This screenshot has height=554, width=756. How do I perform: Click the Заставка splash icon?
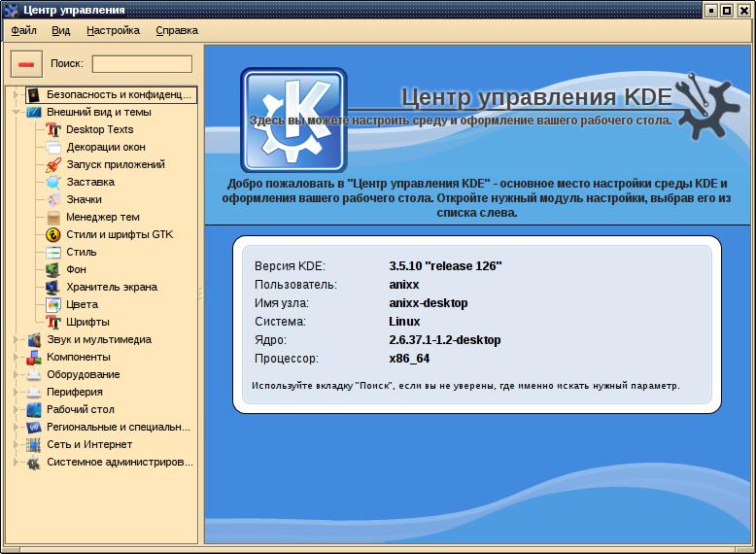pos(53,183)
